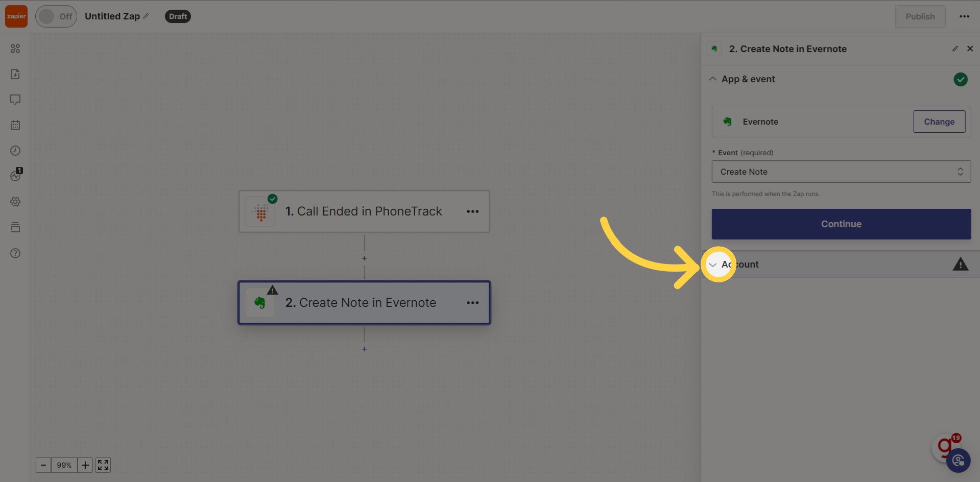
Task: Open PhoneTrack step three-dot menu
Action: click(473, 211)
